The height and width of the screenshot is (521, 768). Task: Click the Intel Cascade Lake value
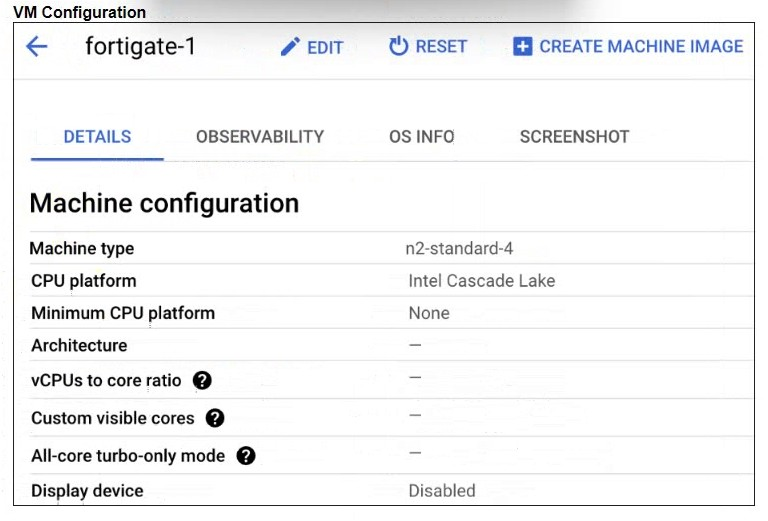tap(481, 281)
